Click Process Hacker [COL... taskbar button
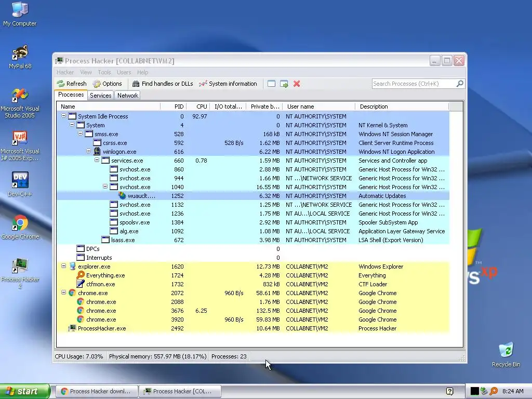This screenshot has height=399, width=532. click(179, 391)
